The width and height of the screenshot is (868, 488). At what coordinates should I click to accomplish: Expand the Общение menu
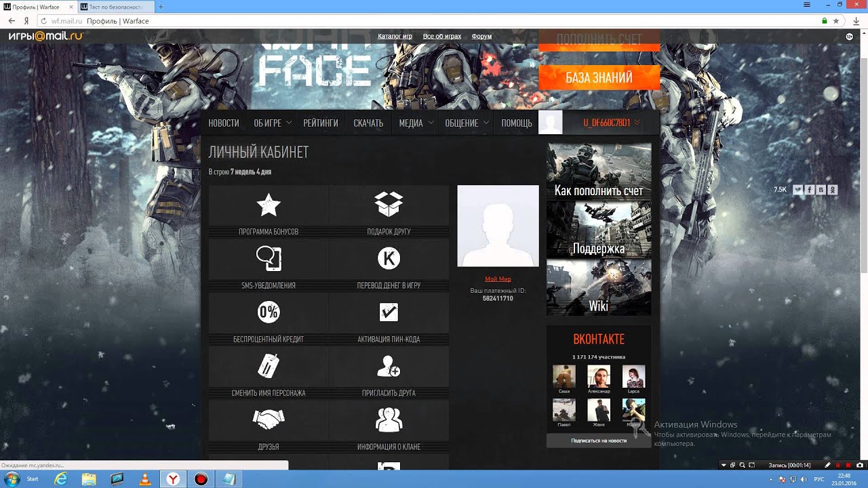467,123
